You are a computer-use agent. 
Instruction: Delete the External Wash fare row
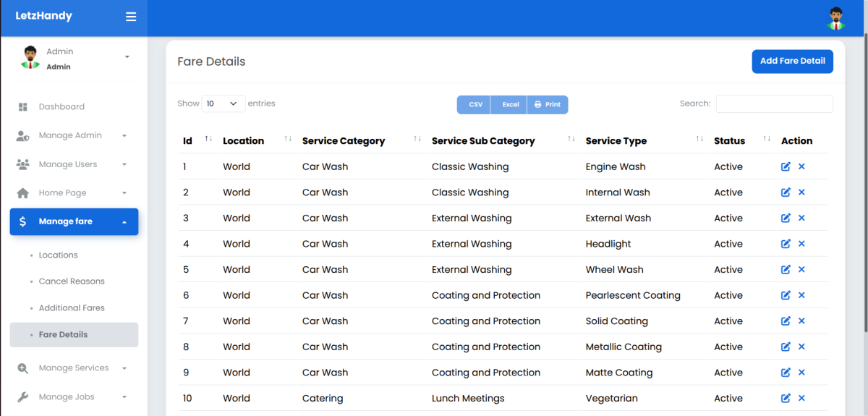801,218
